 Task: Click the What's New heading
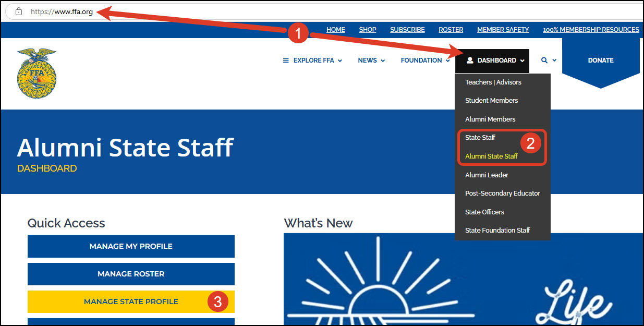318,223
